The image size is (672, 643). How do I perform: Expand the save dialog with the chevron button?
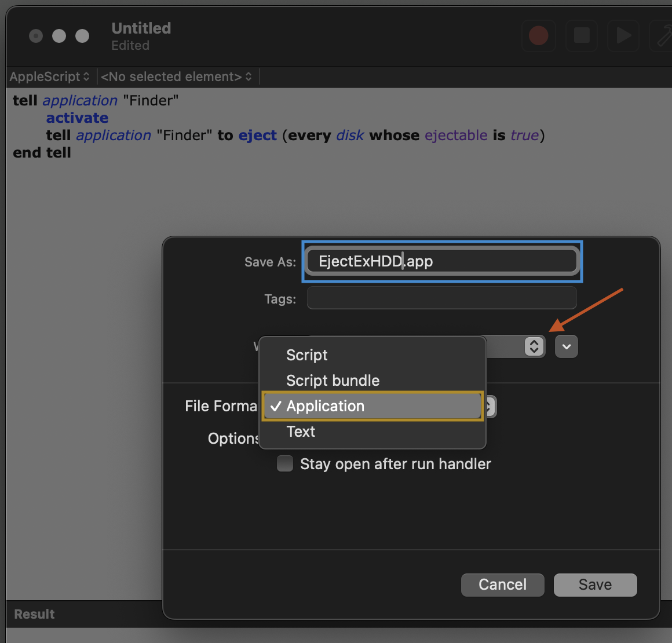[566, 346]
